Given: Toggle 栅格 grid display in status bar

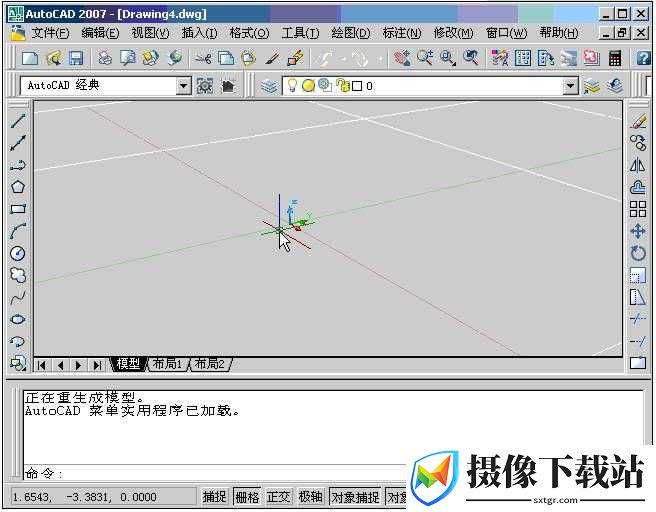Looking at the screenshot, I should 247,497.
